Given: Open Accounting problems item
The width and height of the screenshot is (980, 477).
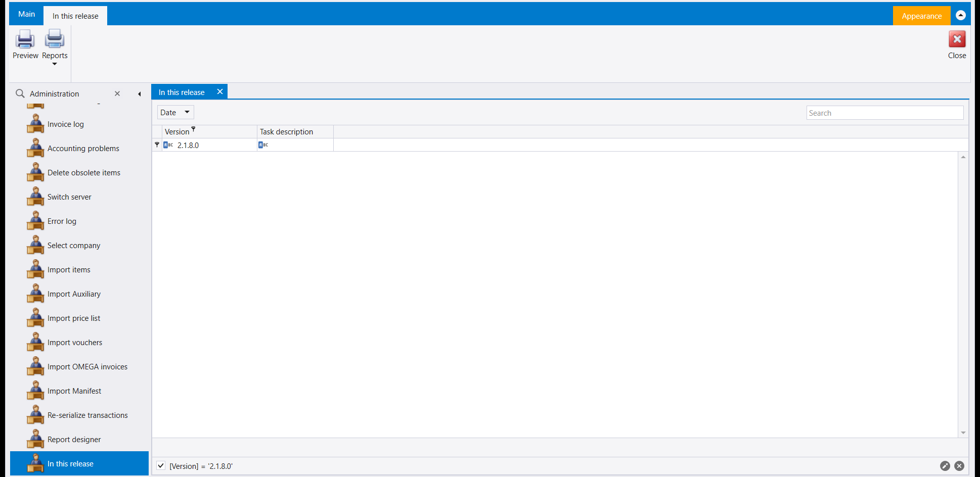Looking at the screenshot, I should [79, 149].
